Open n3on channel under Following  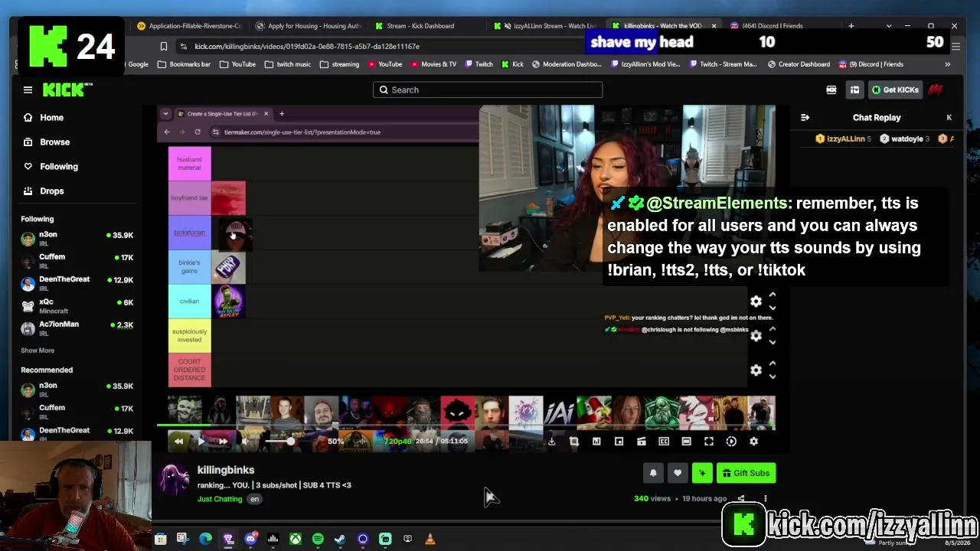click(77, 238)
